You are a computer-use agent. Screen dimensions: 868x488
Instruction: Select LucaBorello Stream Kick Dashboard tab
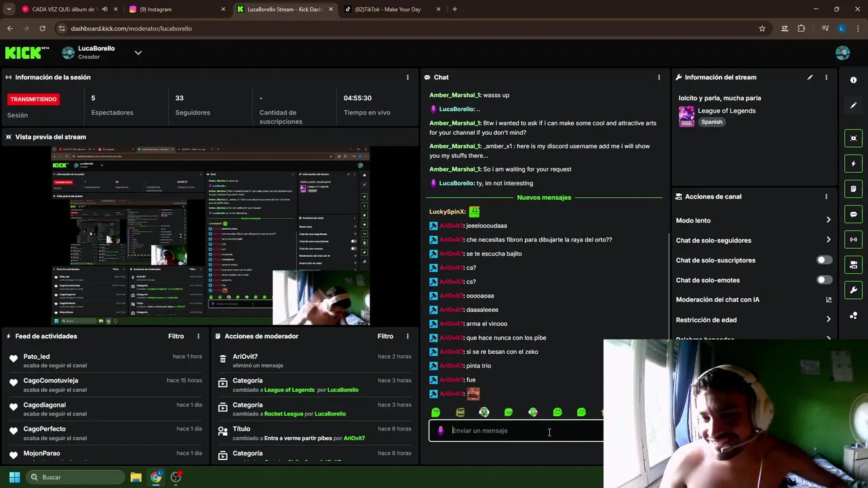pos(284,9)
